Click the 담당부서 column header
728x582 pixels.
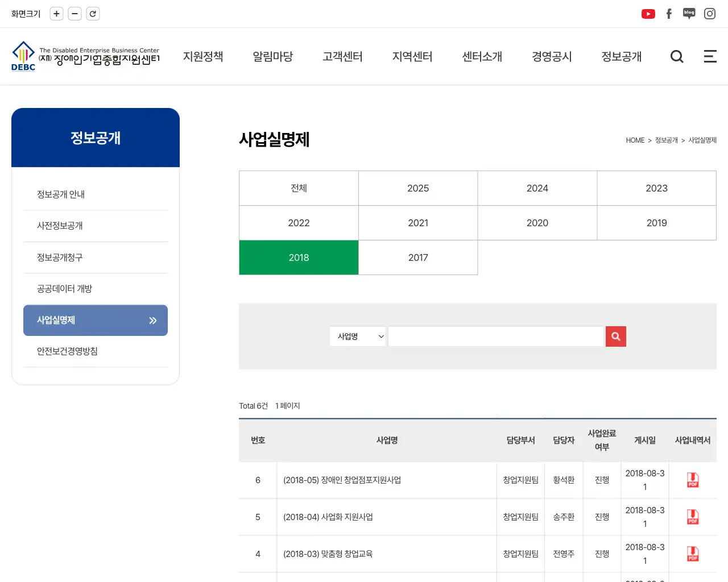pos(520,440)
